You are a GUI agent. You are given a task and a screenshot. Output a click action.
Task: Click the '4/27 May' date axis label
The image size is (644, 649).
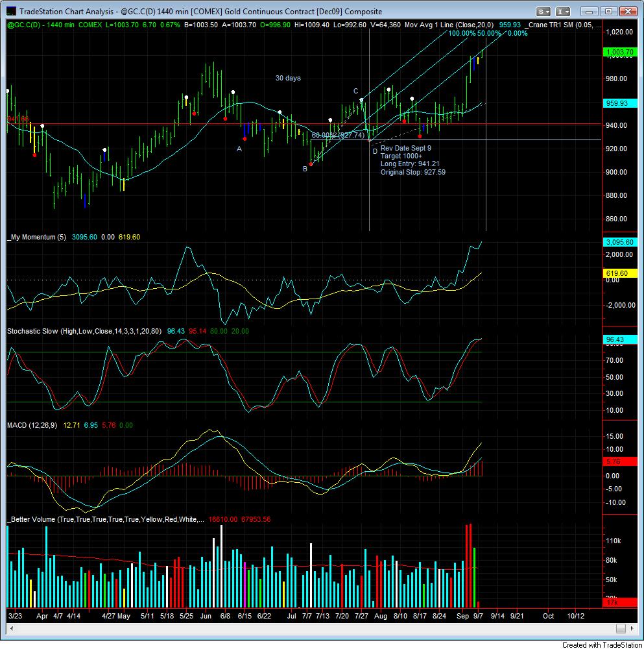tap(116, 616)
